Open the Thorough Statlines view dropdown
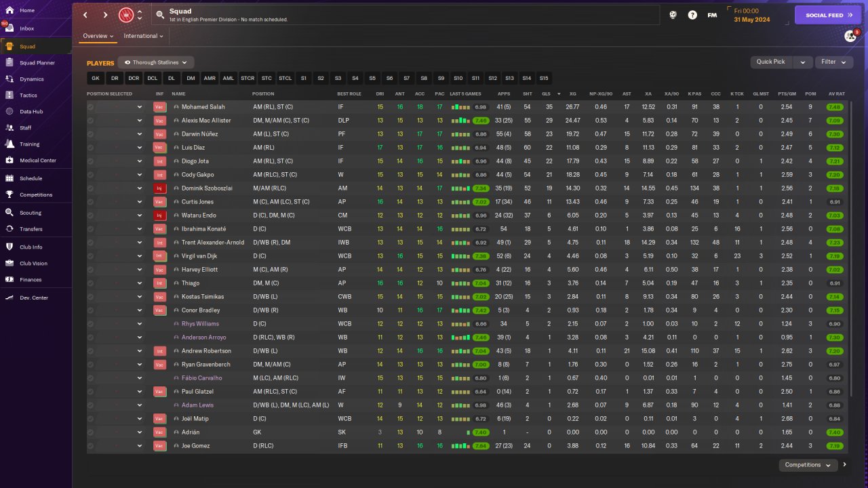 tap(155, 62)
